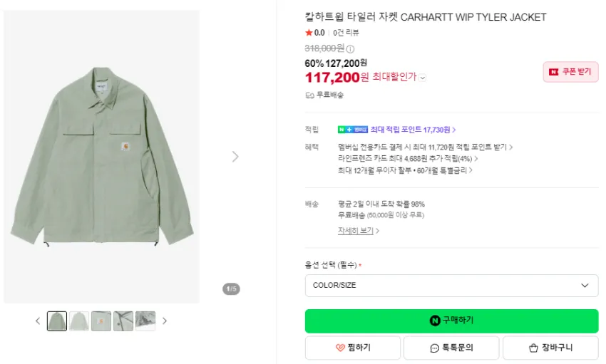Expand 자세히 보기 shipping details
Image resolution: width=606 pixels, height=364 pixels.
pyautogui.click(x=359, y=231)
